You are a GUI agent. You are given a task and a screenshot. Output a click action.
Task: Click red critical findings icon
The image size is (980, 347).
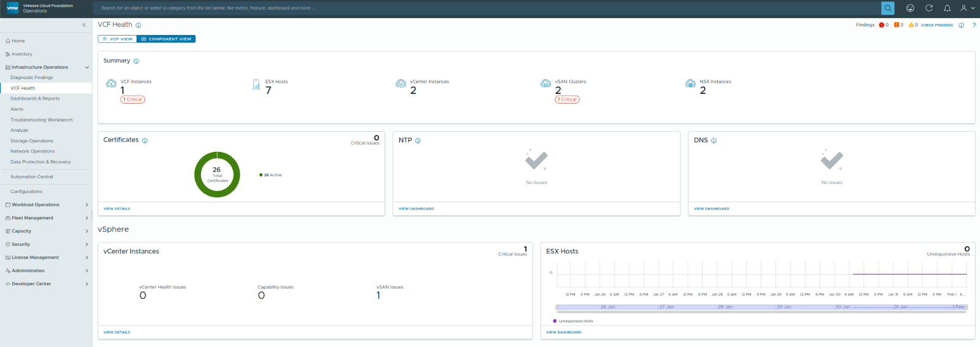click(x=881, y=25)
